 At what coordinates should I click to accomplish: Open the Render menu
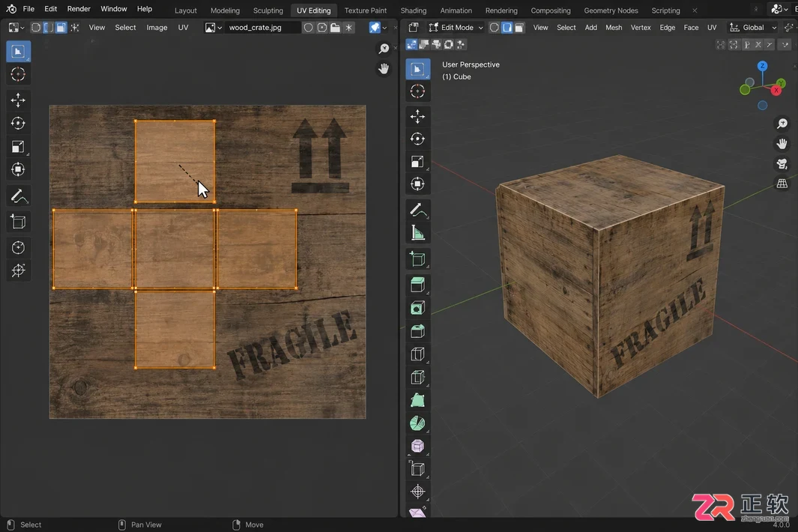[79, 9]
